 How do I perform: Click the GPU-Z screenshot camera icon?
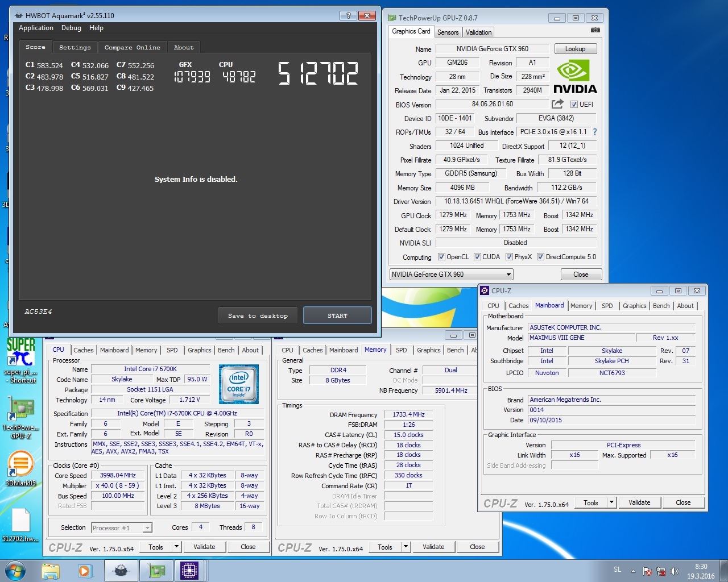(595, 30)
